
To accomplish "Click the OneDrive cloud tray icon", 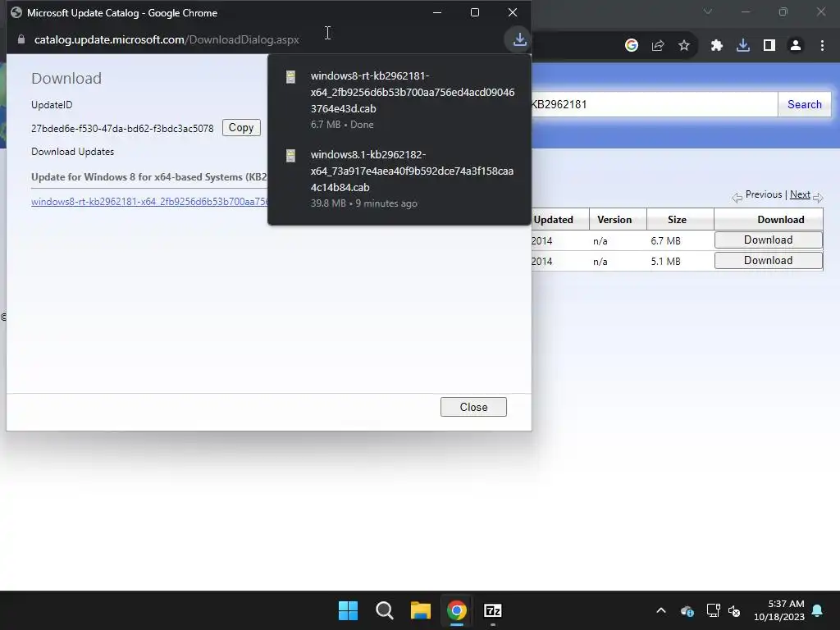I will click(687, 610).
